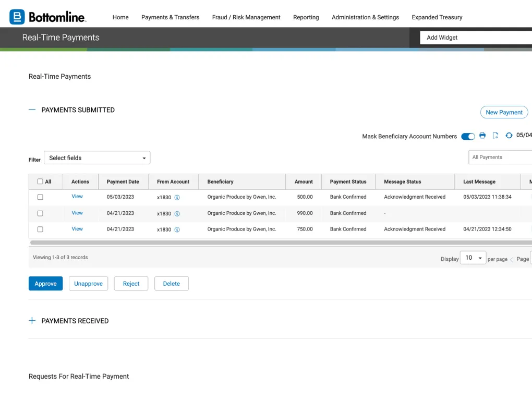Click info icon for 750.00 payment account
Viewport: 532px width, 399px height.
click(177, 229)
